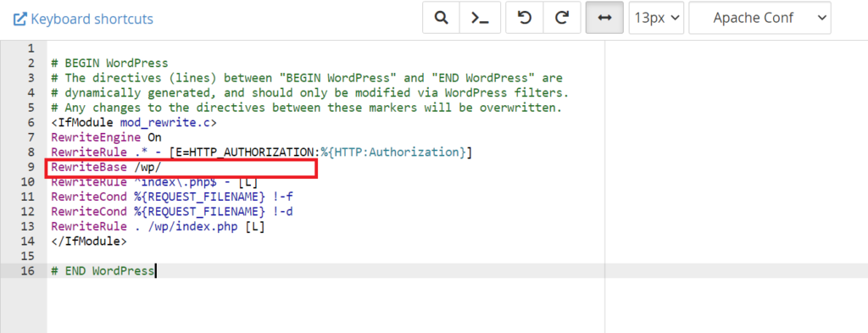The height and width of the screenshot is (333, 868).
Task: Click the comment line starting 'The directives (lines)'
Action: (x=306, y=78)
